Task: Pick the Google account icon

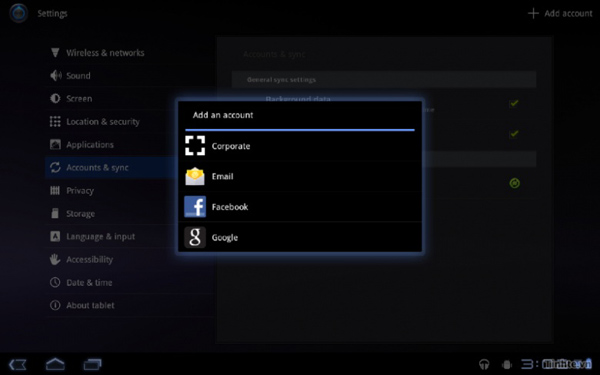Action: [195, 237]
